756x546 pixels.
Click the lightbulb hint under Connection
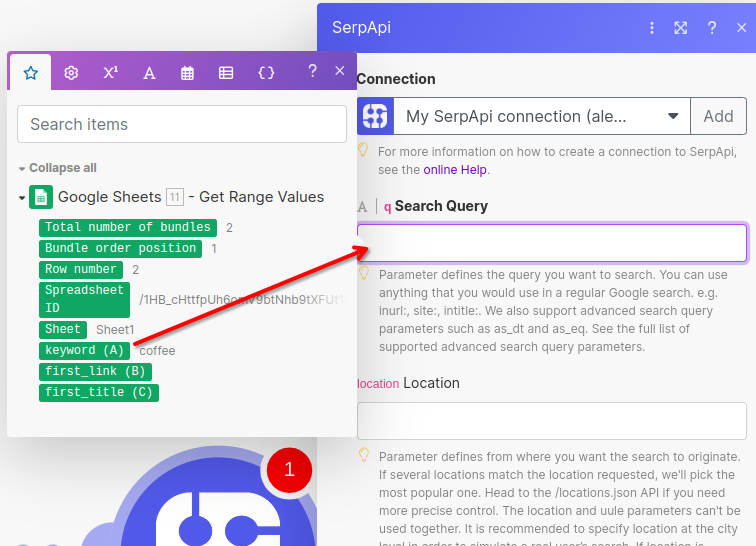pos(363,150)
